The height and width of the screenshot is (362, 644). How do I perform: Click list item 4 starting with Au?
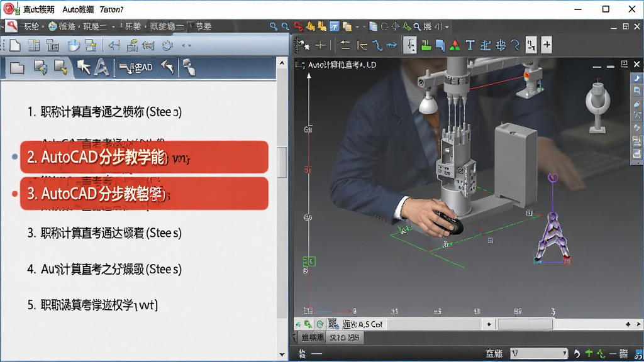pyautogui.click(x=104, y=269)
